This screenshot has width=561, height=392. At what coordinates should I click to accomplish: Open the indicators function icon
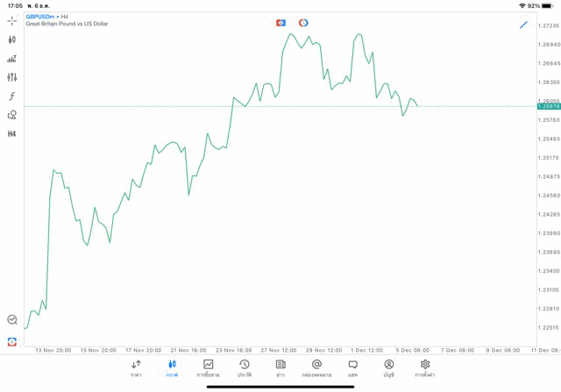(x=11, y=96)
